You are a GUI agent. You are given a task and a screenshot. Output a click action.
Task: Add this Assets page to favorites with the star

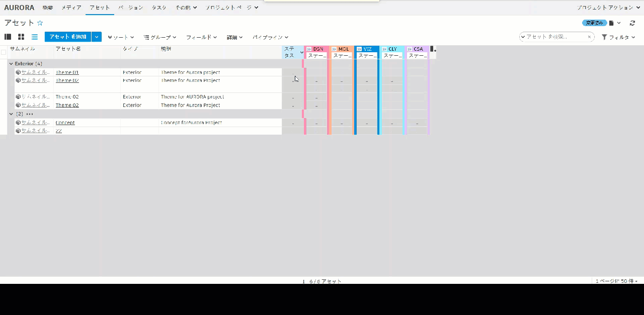pyautogui.click(x=40, y=23)
